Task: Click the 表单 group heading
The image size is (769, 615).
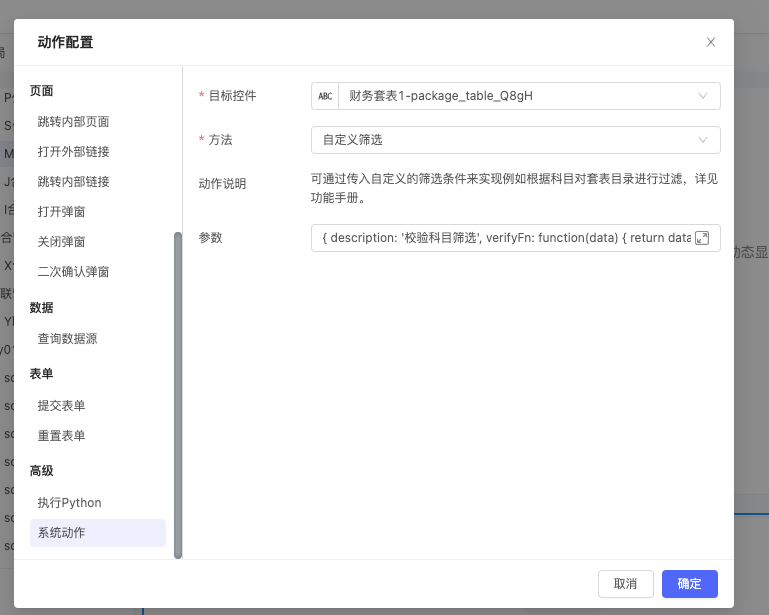Action: click(41, 374)
